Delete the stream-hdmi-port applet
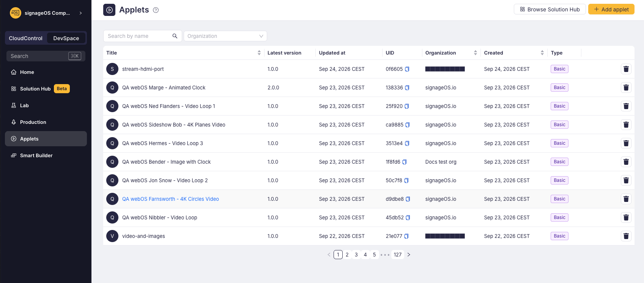Image resolution: width=644 pixels, height=283 pixels. (x=626, y=69)
